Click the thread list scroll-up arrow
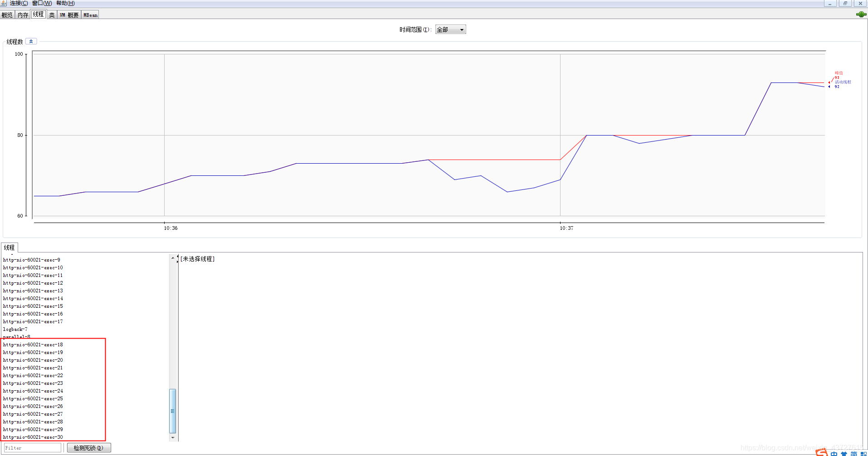This screenshot has height=456, width=868. [x=173, y=258]
